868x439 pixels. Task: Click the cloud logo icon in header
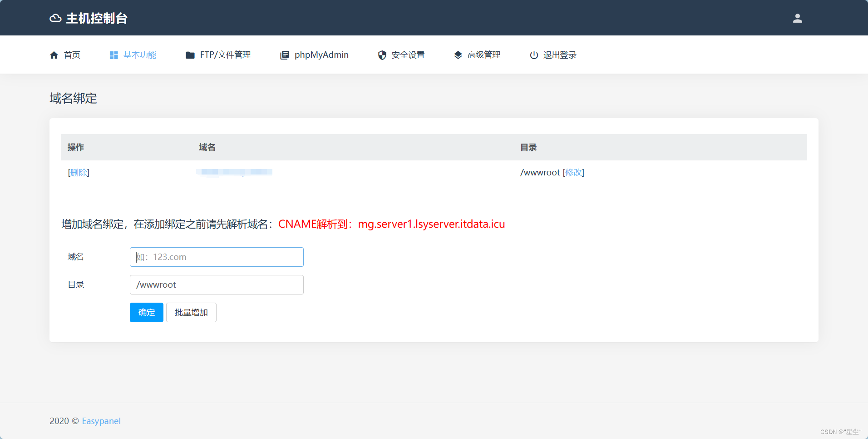(x=55, y=18)
